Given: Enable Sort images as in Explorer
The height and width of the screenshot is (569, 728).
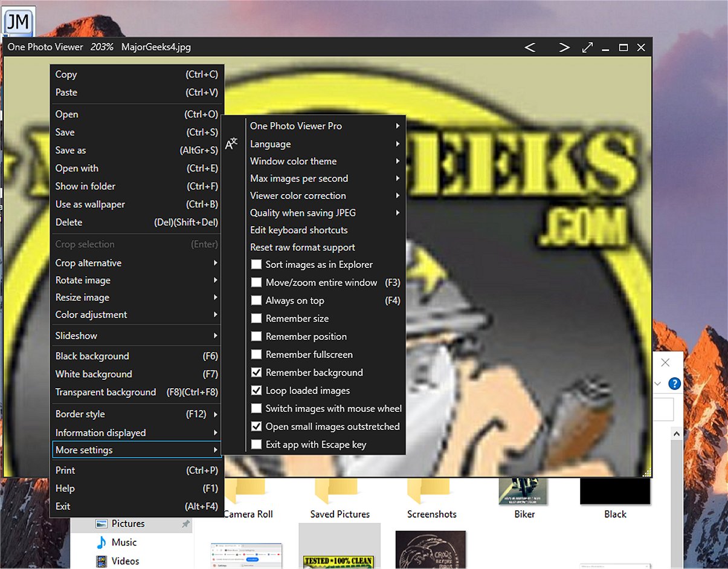Looking at the screenshot, I should tap(256, 265).
